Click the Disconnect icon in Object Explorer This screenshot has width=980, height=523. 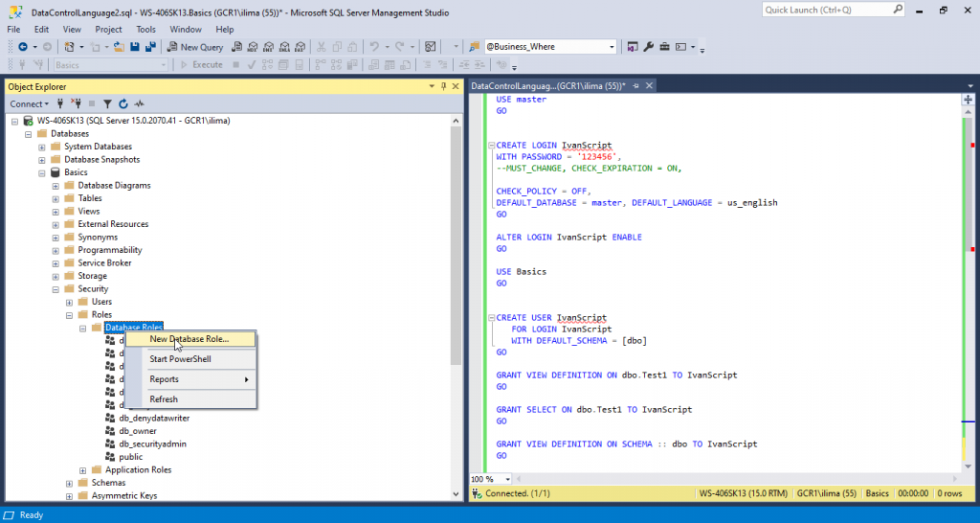77,103
